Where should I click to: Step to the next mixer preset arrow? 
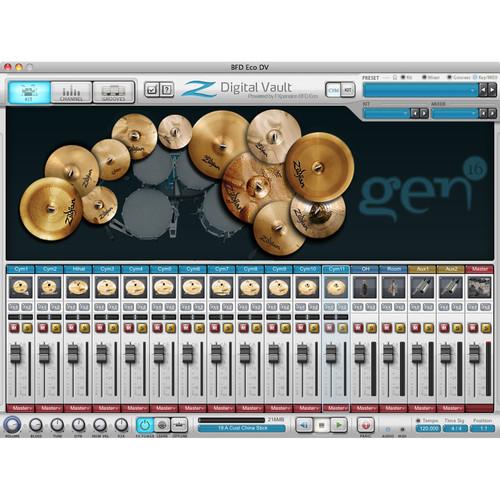(492, 114)
